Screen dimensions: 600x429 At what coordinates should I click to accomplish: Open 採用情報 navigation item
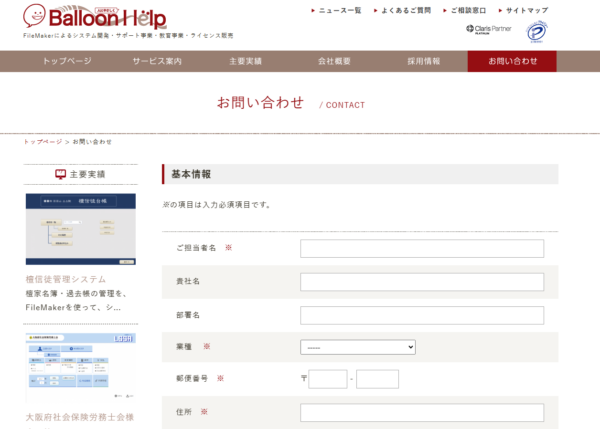point(423,61)
